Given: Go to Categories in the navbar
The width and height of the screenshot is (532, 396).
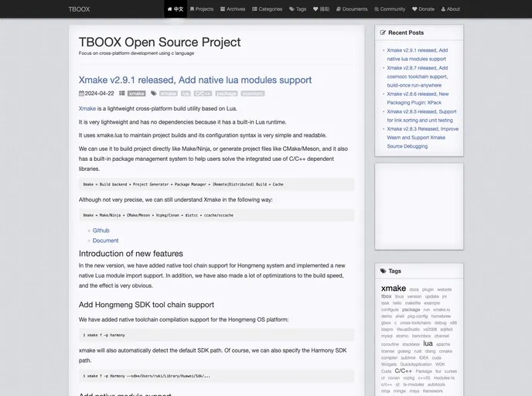Looking at the screenshot, I should 267,9.
